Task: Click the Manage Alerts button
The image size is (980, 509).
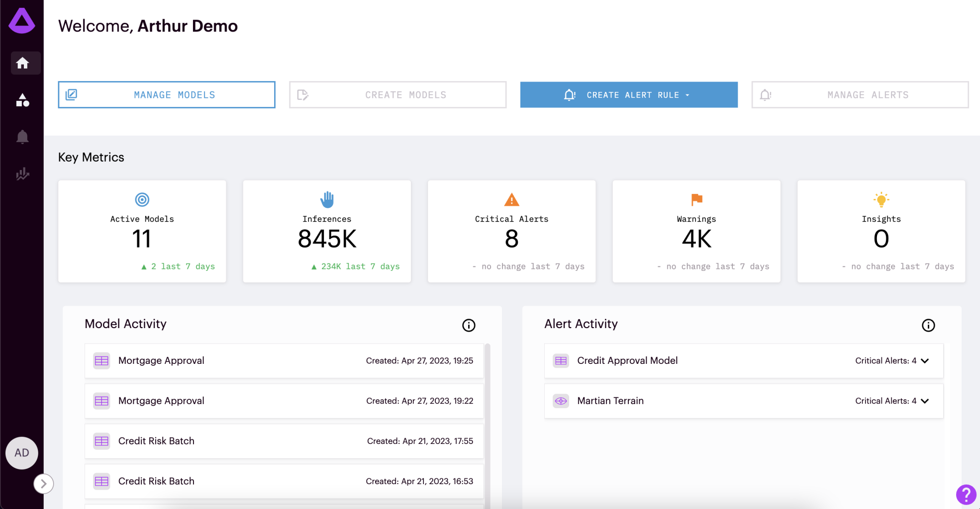Action: (x=860, y=95)
